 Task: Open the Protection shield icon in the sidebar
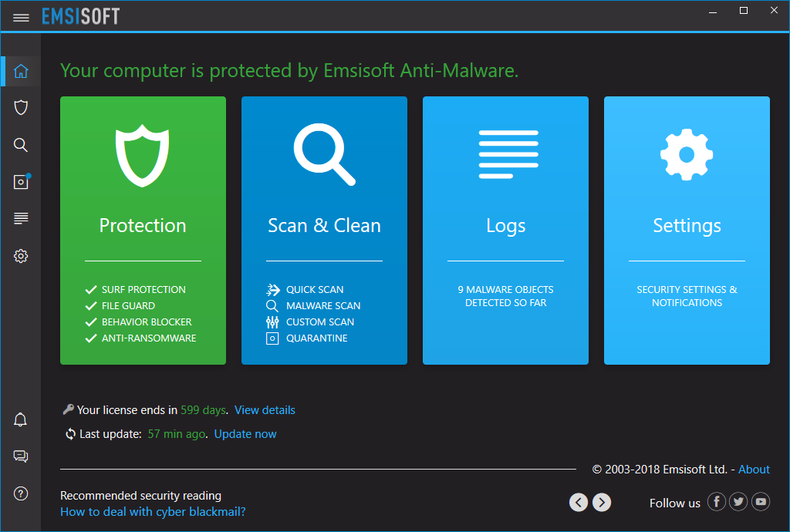[20, 107]
